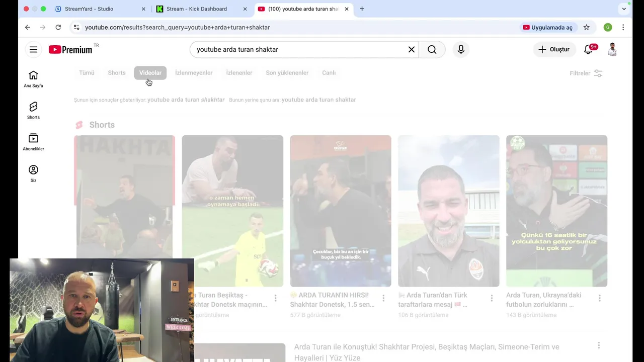
Task: Select the Videolar filter chip
Action: click(x=150, y=73)
